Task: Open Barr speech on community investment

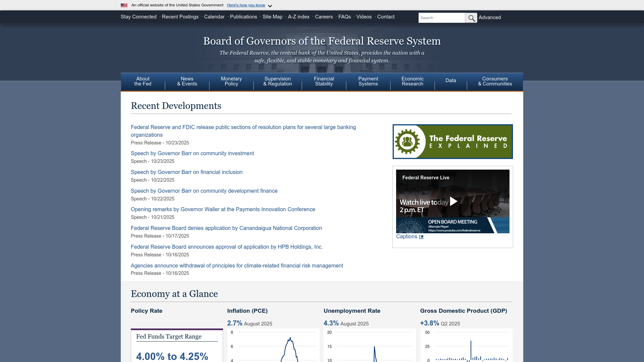Action: (x=192, y=154)
